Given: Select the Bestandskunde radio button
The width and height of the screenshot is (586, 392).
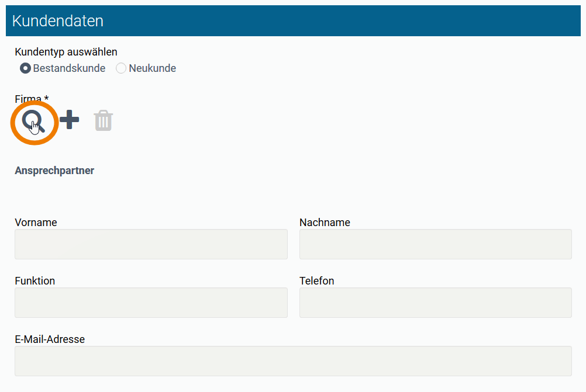Looking at the screenshot, I should click(x=25, y=68).
